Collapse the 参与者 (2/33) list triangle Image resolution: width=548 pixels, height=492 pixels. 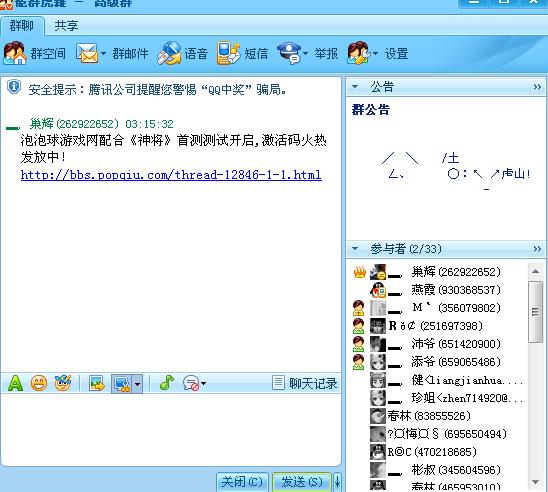point(355,249)
